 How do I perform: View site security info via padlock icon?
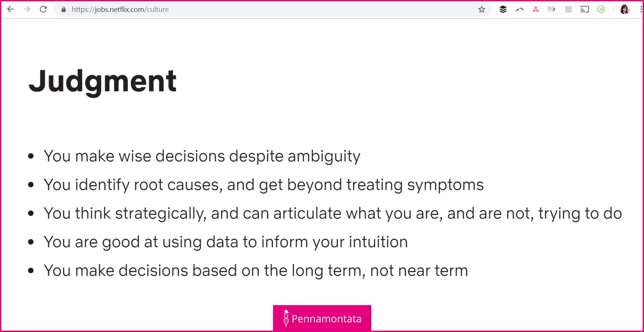point(64,9)
